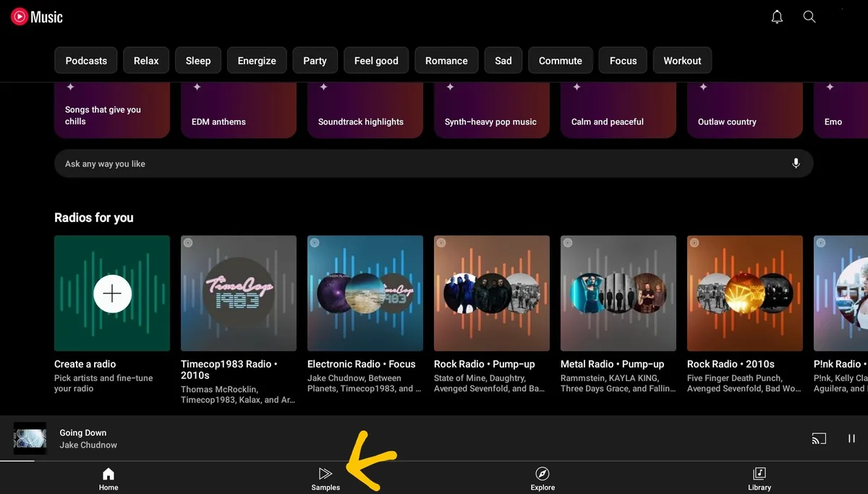The image size is (868, 494).
Task: Click 'Jake Chudnow' artist in mini player
Action: point(88,445)
